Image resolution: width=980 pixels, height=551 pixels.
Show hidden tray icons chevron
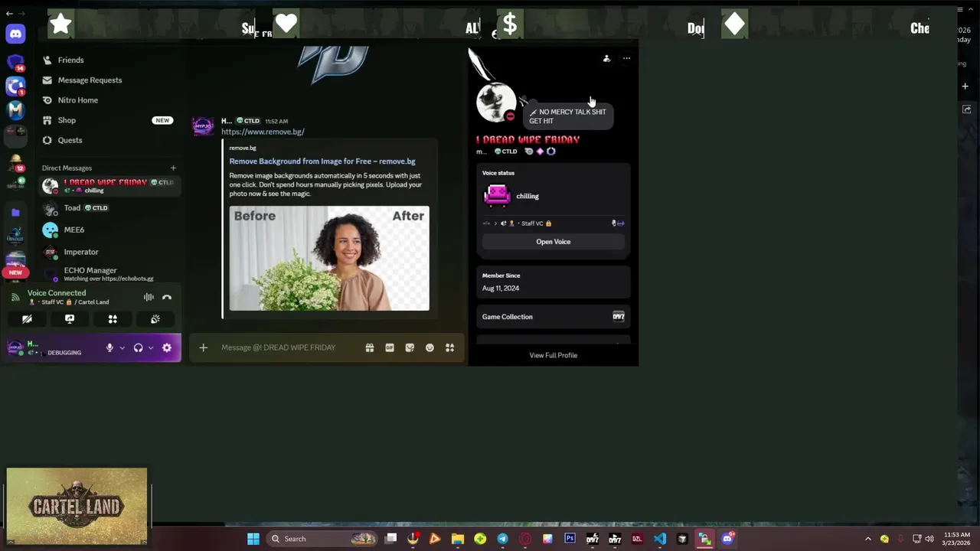(x=868, y=539)
